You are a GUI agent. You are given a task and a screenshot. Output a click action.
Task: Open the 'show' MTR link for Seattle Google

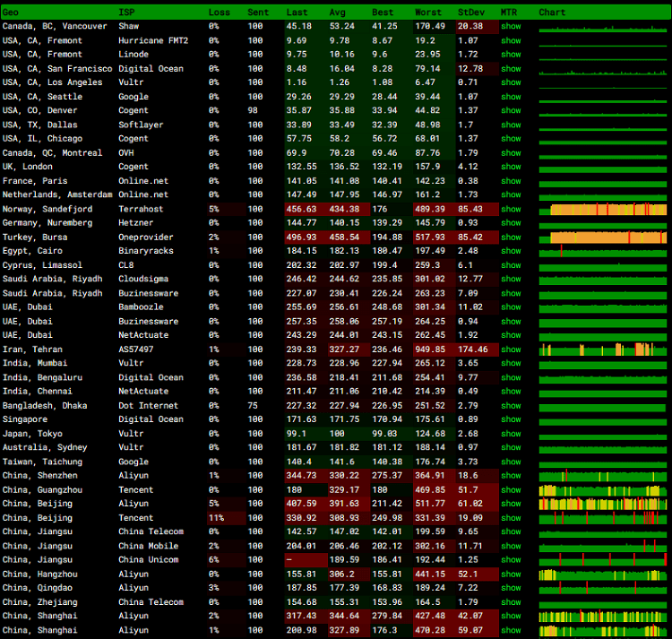point(511,97)
